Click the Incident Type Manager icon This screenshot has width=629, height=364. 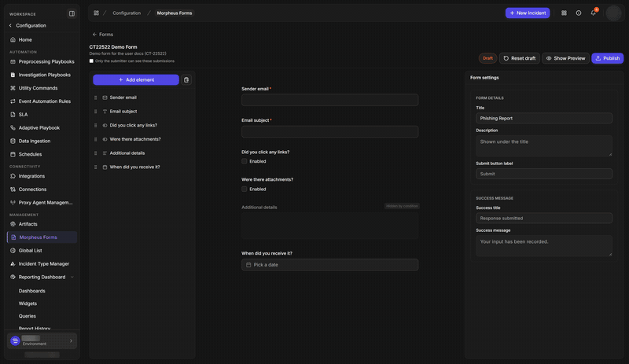tap(13, 264)
